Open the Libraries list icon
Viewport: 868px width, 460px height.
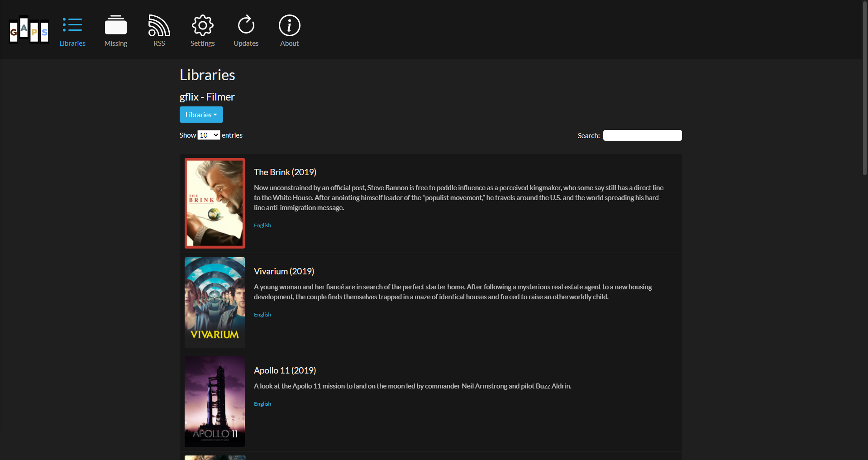pos(72,25)
